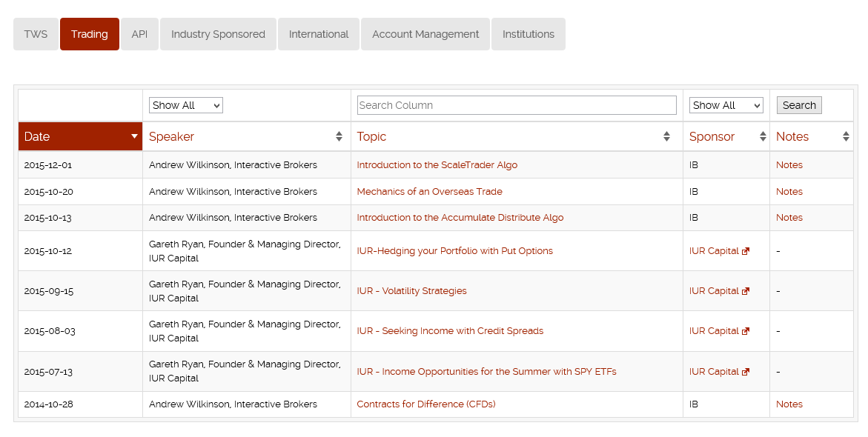
Task: Click the Sponsor column sort arrows
Action: pos(763,136)
